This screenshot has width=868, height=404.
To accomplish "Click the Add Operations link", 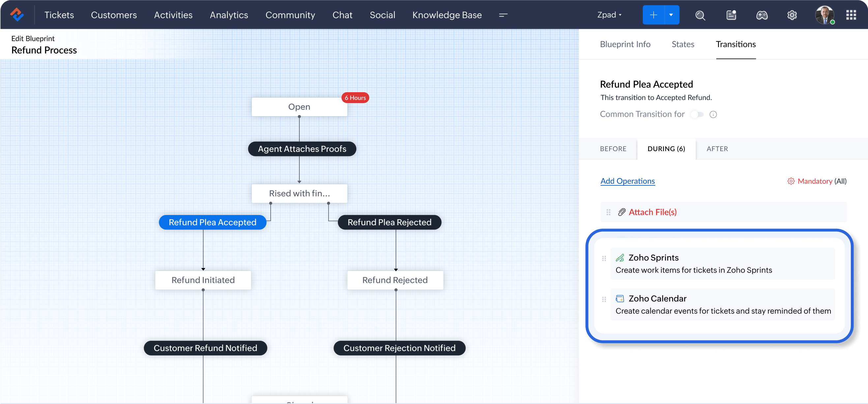I will (x=627, y=181).
